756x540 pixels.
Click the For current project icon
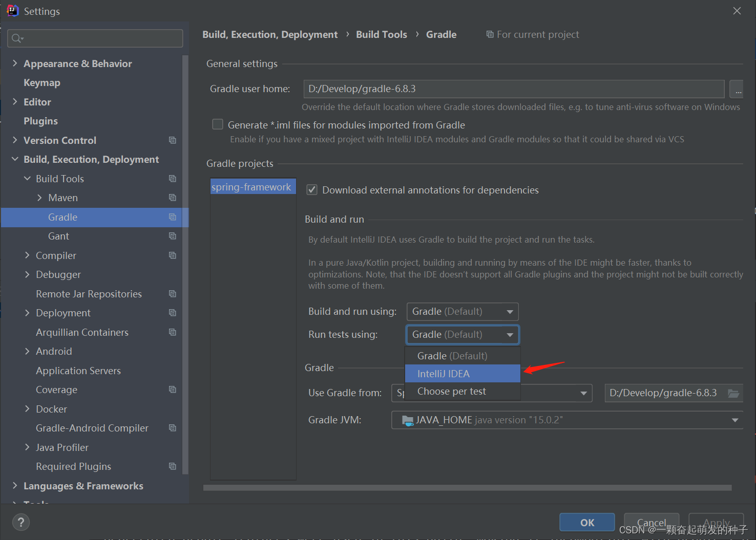coord(490,34)
